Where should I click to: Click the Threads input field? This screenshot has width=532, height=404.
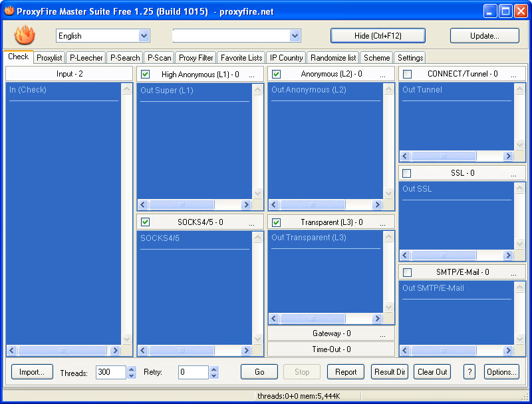coord(111,372)
